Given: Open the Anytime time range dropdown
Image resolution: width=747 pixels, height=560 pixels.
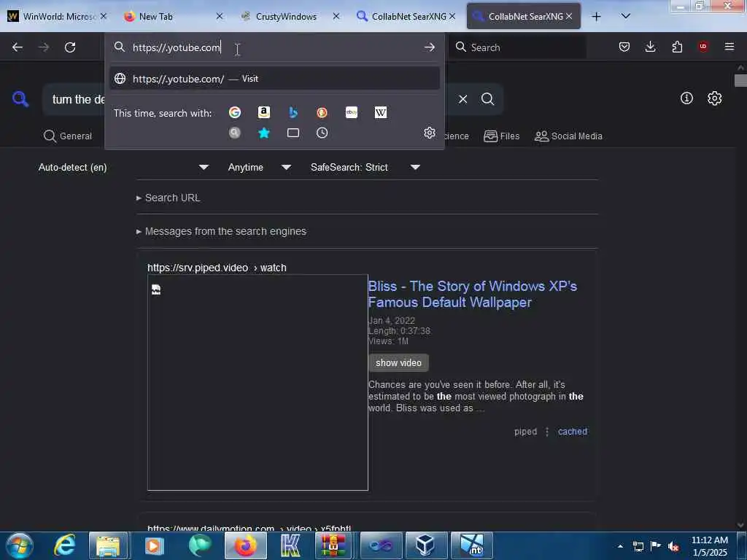Looking at the screenshot, I should (x=259, y=167).
